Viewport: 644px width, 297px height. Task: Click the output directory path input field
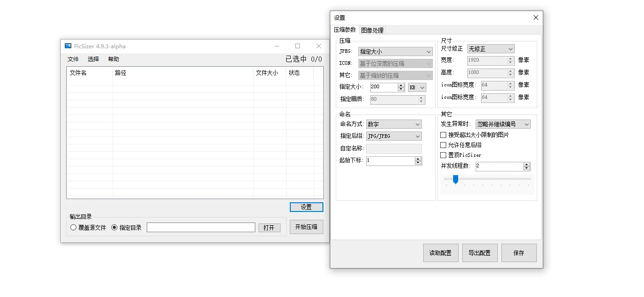(201, 227)
